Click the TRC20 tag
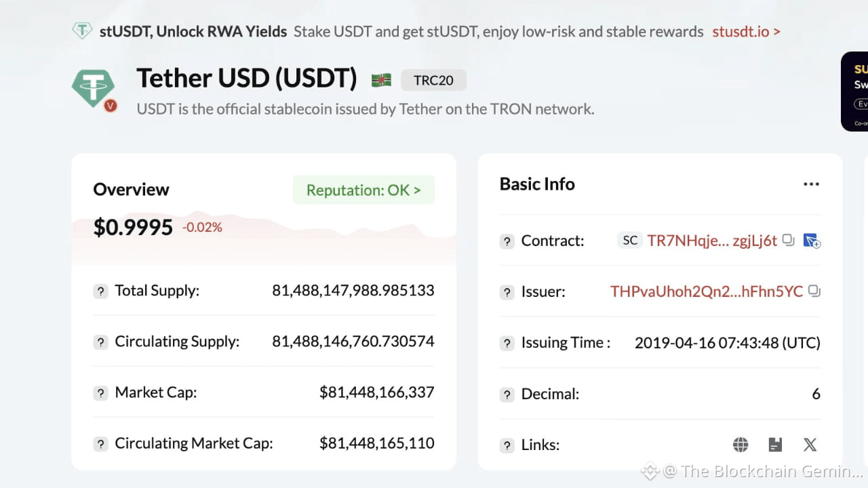This screenshot has width=868, height=488. tap(433, 80)
